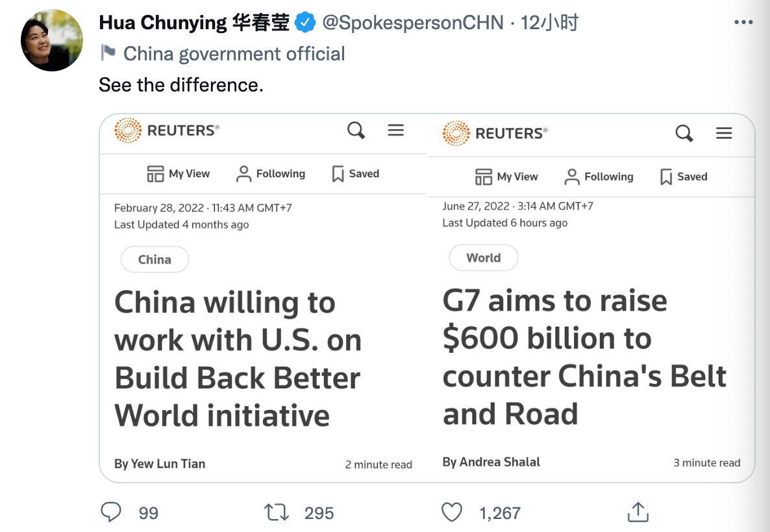Open the tweet's more options menu
The image size is (770, 532).
coord(742,21)
